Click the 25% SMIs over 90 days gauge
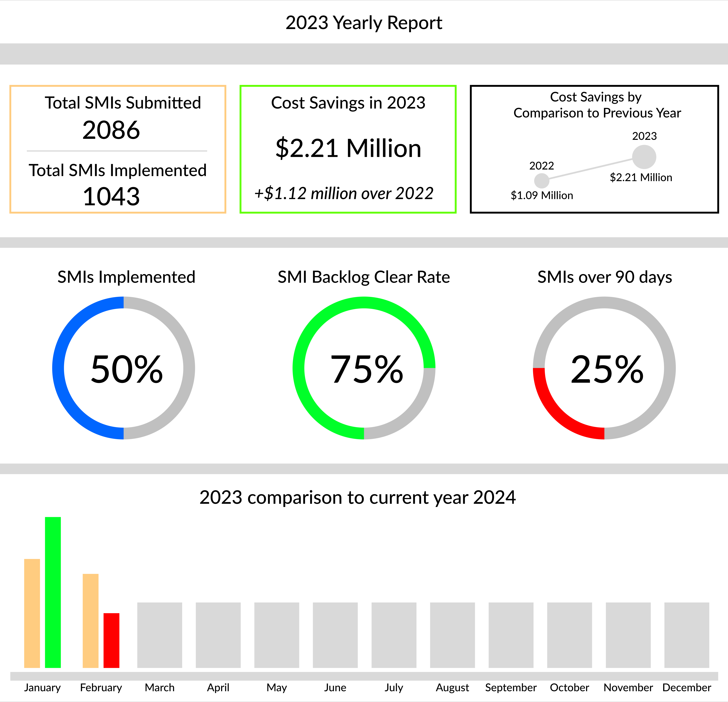 point(604,368)
